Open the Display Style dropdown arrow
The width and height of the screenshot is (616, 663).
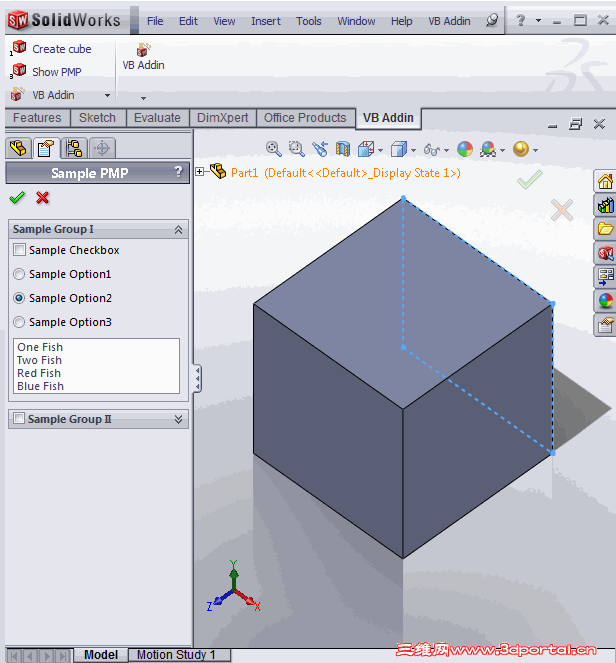[413, 150]
